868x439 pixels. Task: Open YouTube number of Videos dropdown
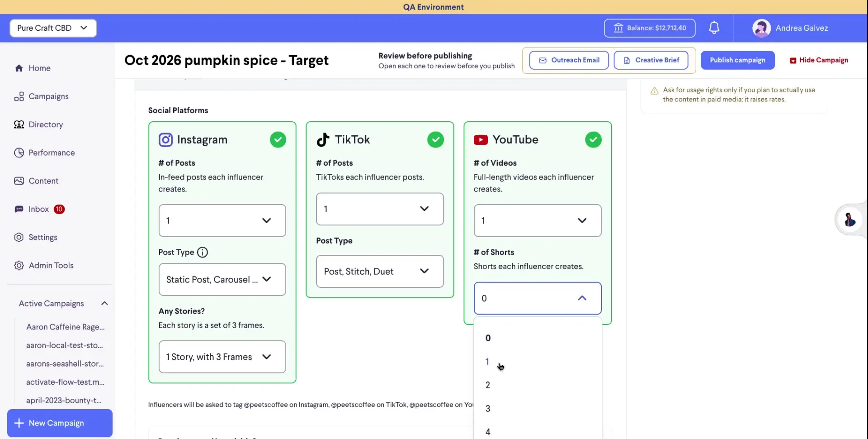tap(538, 220)
